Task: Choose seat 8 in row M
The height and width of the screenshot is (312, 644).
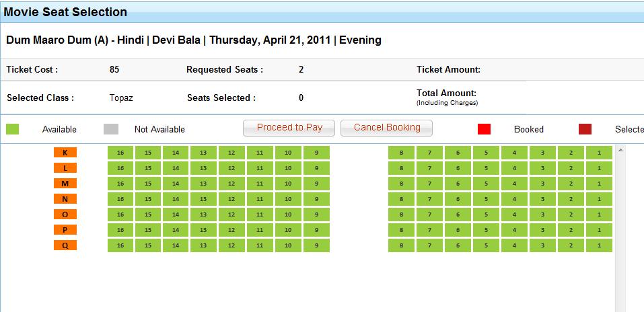Action: click(401, 184)
